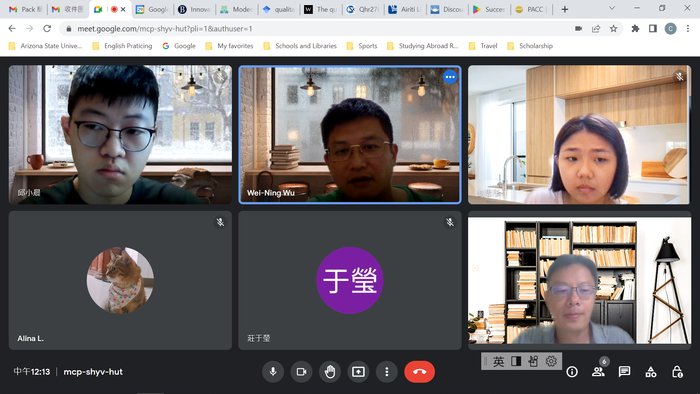Click the browser Back arrow
The width and height of the screenshot is (700, 394).
12,29
